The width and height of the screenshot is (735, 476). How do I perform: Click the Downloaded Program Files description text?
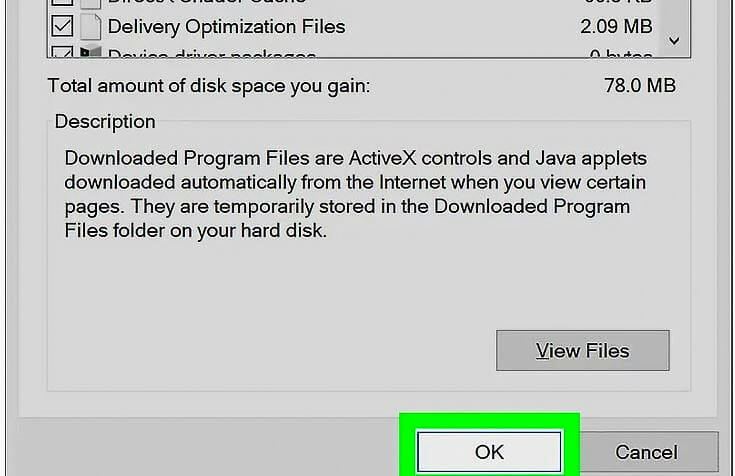click(x=355, y=195)
